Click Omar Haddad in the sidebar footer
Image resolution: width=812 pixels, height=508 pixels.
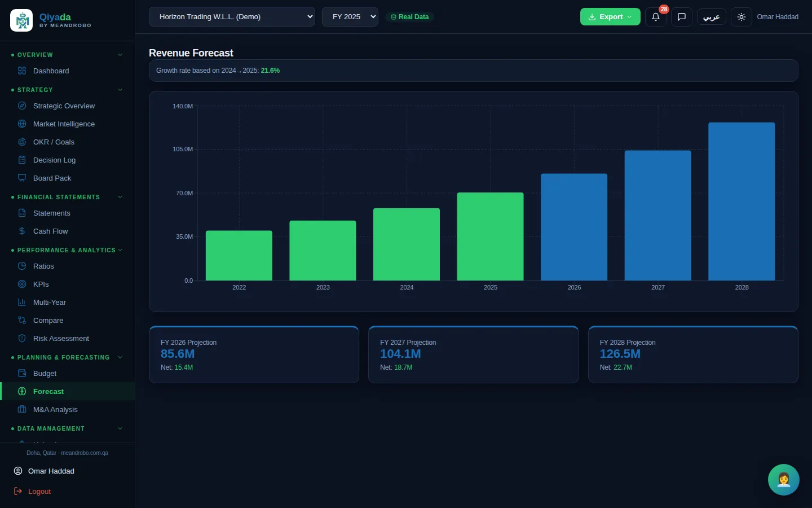click(x=44, y=471)
